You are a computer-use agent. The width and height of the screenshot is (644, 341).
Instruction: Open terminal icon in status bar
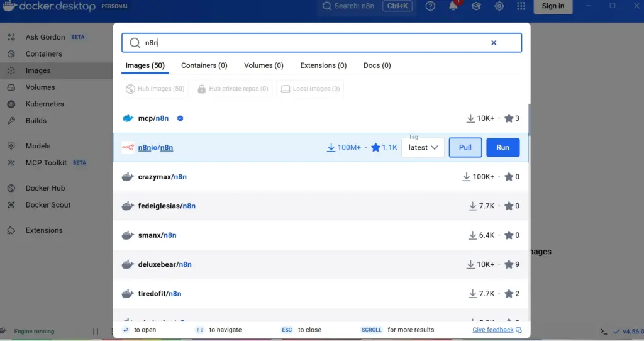[x=603, y=331]
